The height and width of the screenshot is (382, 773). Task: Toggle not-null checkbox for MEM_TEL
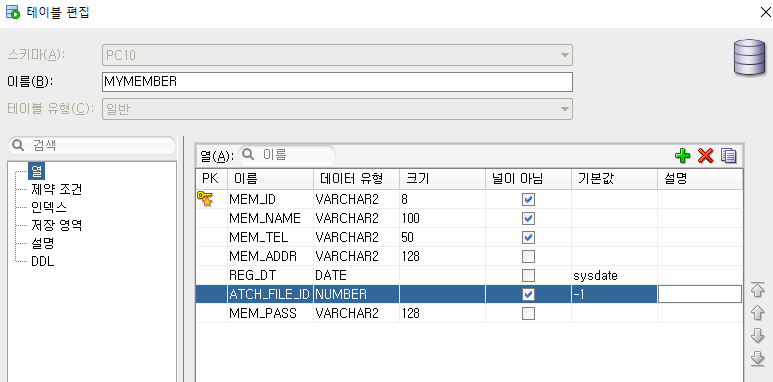528,238
